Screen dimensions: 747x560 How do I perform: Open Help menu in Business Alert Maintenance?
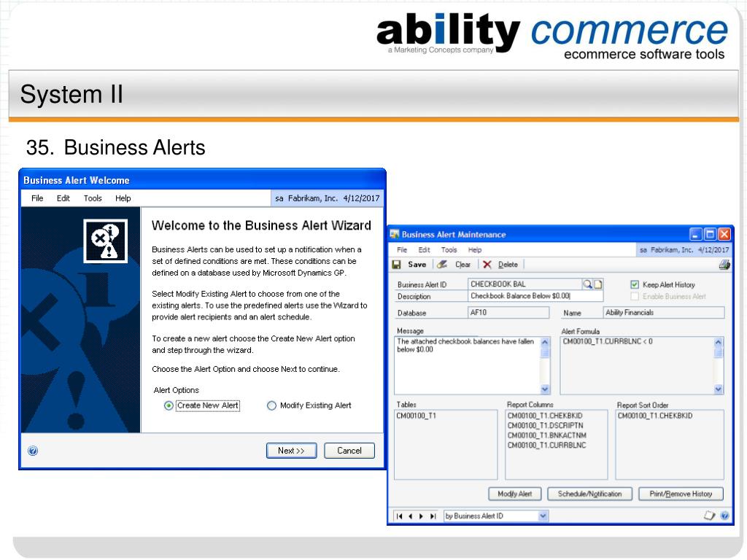(474, 249)
